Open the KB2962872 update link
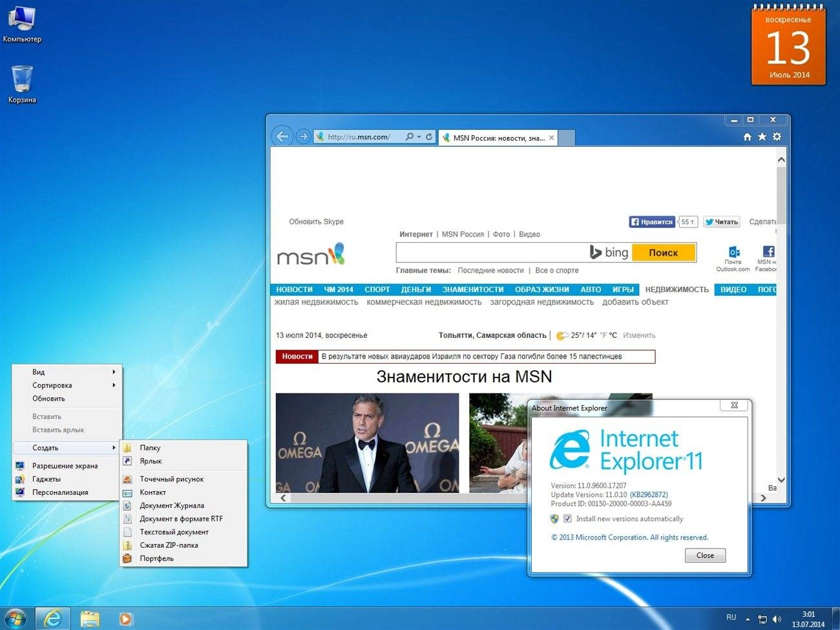The height and width of the screenshot is (630, 840). 649,494
